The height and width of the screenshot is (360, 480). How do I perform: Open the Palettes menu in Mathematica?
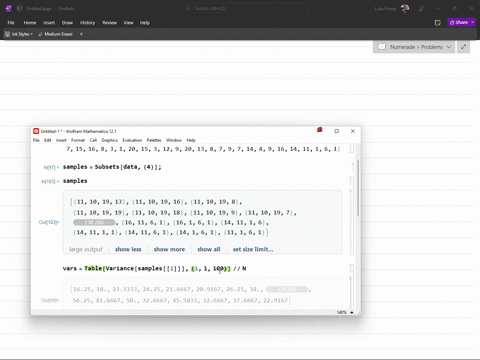point(154,140)
